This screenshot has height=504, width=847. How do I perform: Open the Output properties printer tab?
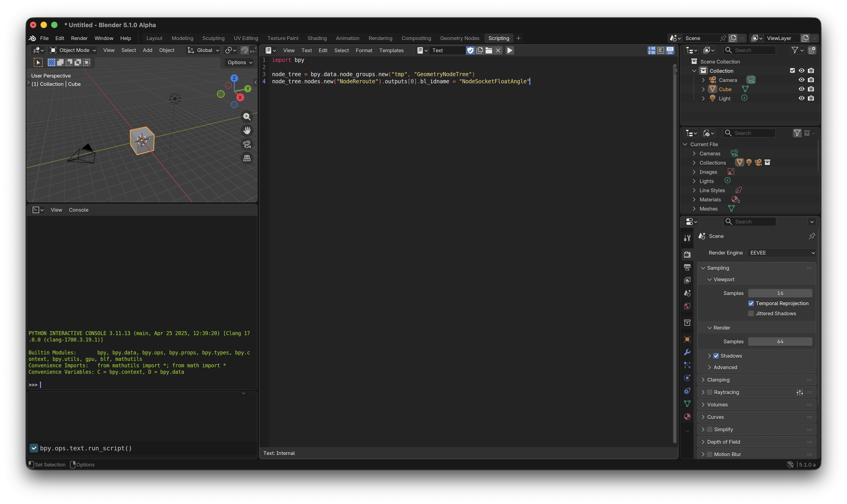(x=687, y=267)
